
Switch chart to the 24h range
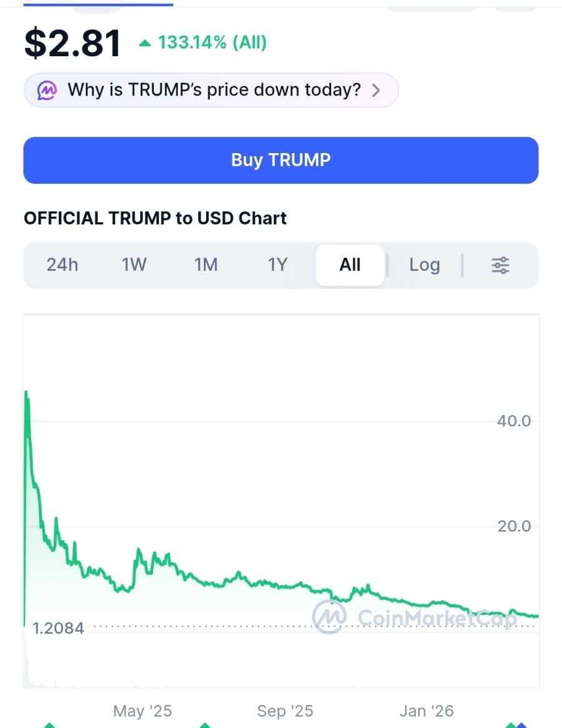coord(62,265)
